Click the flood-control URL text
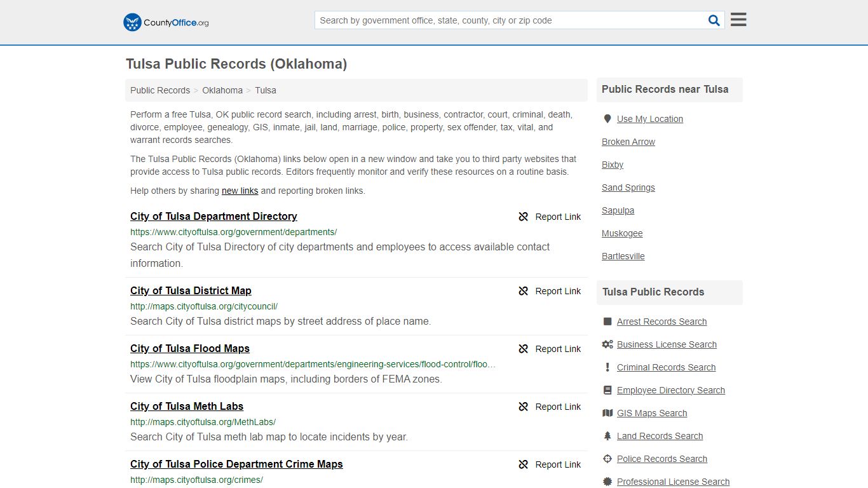Screen dimensions: 868x488 (x=313, y=364)
